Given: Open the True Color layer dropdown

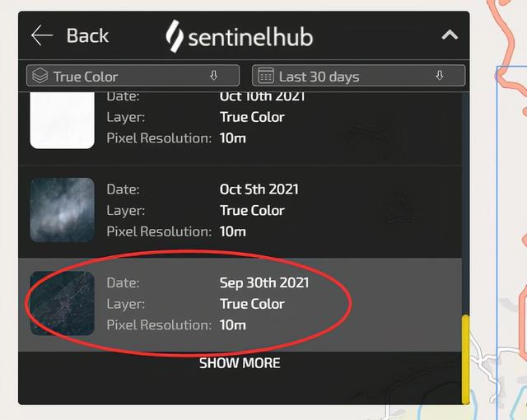Looking at the screenshot, I should pyautogui.click(x=133, y=76).
